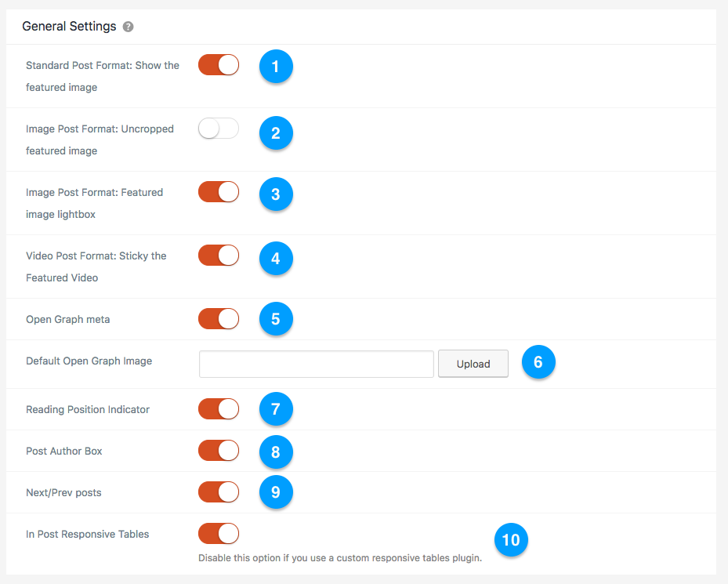Click the General Settings help question icon
This screenshot has width=728, height=584.
tap(129, 27)
